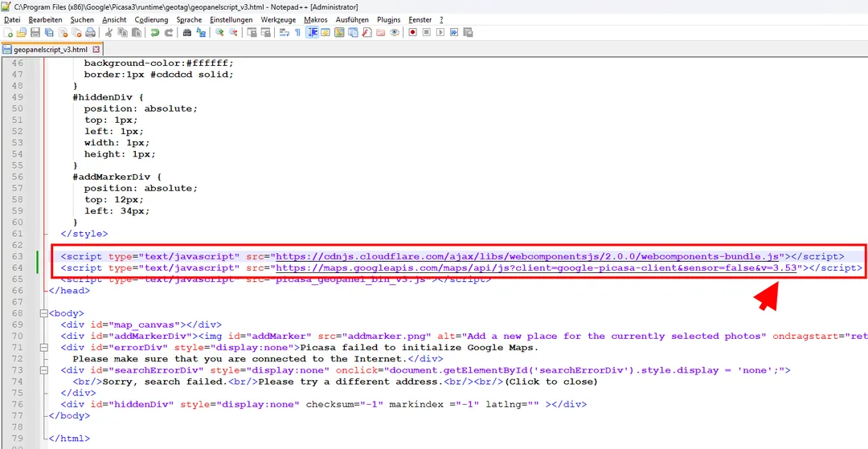
Task: Follow the maps.googleapis.com script URL
Action: 536,268
